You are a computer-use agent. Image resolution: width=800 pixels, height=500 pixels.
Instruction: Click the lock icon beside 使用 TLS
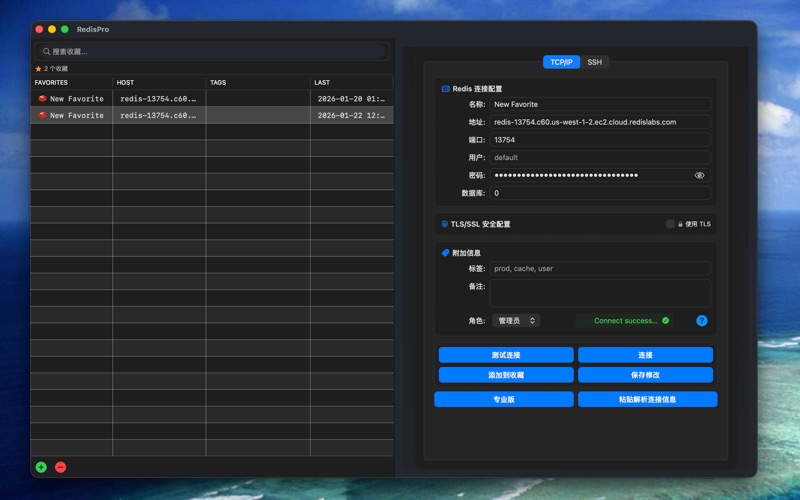tap(680, 224)
